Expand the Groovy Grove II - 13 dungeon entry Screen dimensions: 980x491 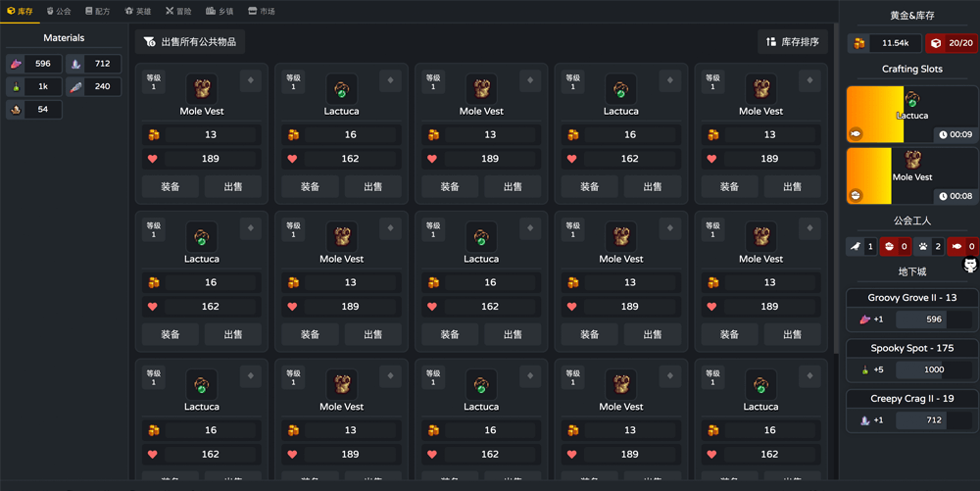pyautogui.click(x=911, y=298)
